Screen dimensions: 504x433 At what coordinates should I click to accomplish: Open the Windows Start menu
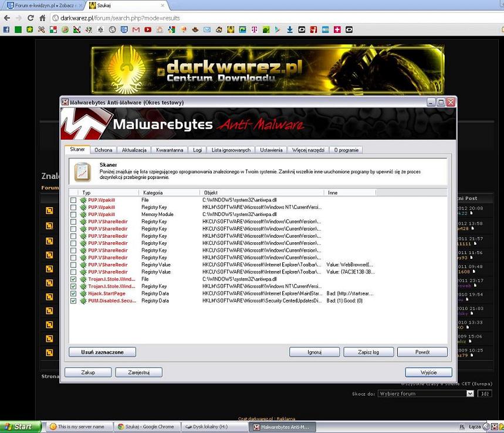[x=21, y=427]
